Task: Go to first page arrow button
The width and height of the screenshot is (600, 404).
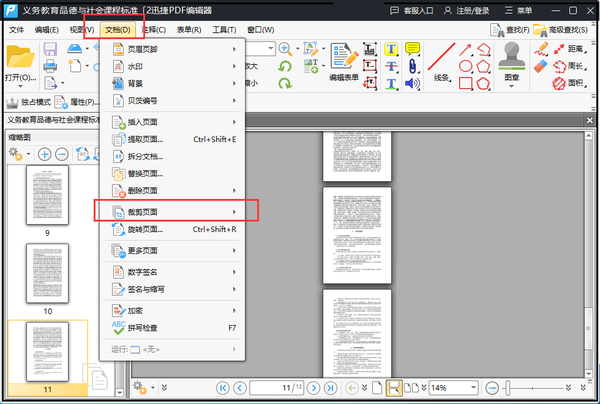Action: pos(221,388)
